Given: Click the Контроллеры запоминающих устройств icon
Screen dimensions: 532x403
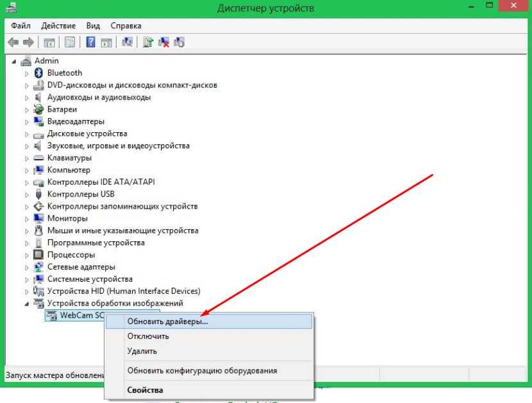Looking at the screenshot, I should (x=38, y=206).
